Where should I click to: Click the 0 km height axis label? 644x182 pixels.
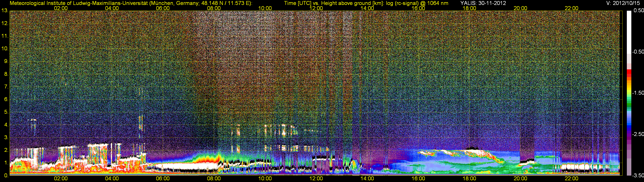(6, 175)
